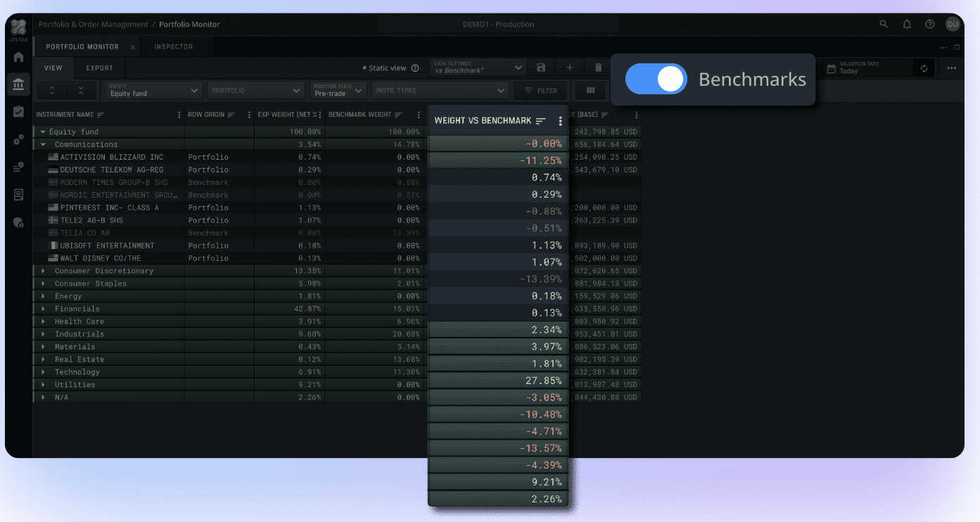The image size is (980, 522).
Task: Open the Home icon in the sidebar
Action: (18, 58)
